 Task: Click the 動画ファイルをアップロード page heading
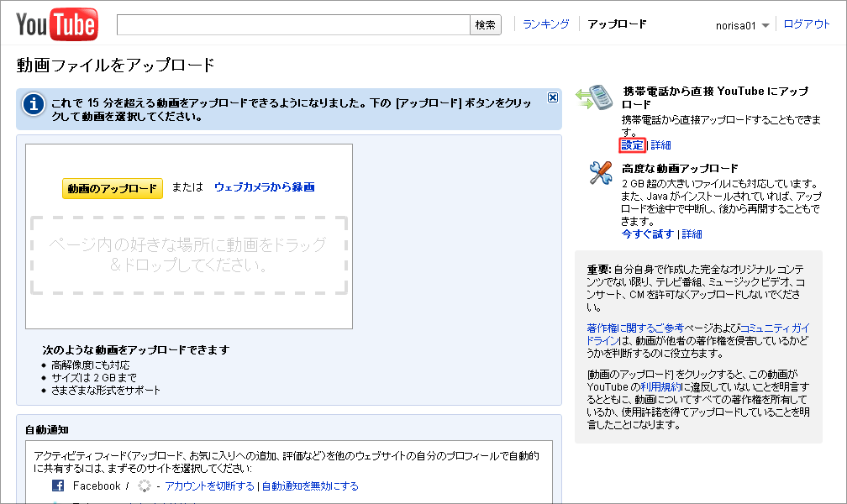[x=116, y=66]
